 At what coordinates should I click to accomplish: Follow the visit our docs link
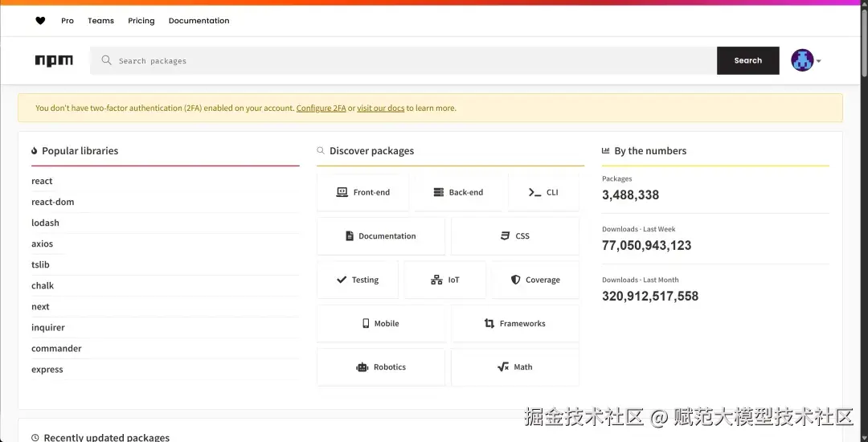point(381,108)
